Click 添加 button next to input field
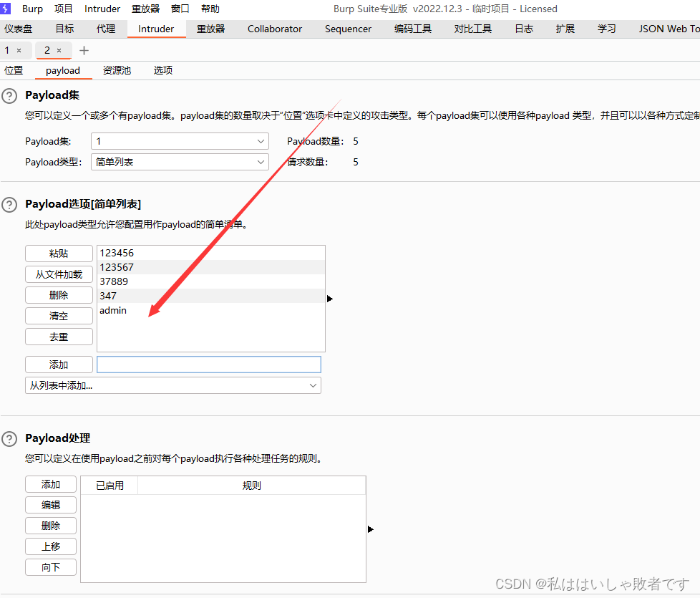 pos(59,365)
